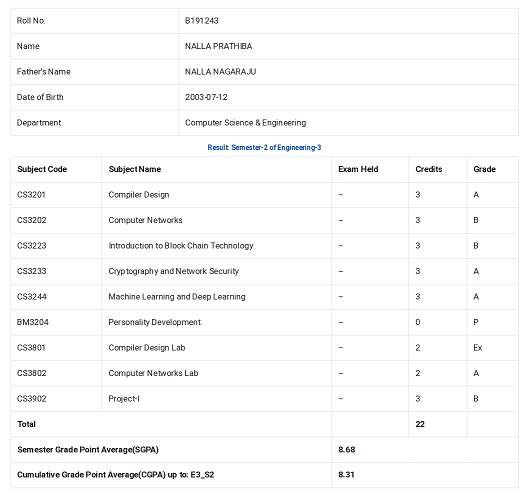The width and height of the screenshot is (529, 499).
Task: Click the Exam Held column header
Action: tap(358, 169)
